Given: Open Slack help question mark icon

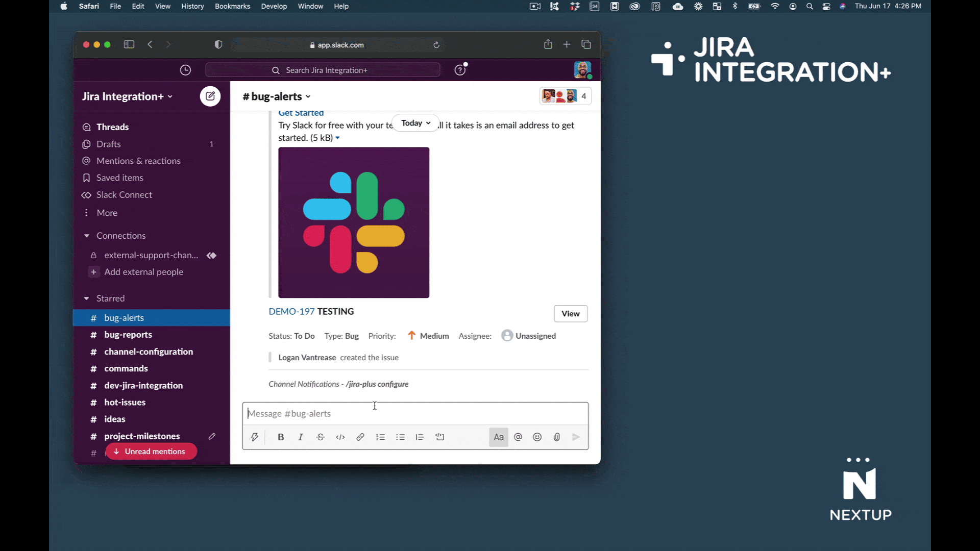Looking at the screenshot, I should click(x=460, y=70).
